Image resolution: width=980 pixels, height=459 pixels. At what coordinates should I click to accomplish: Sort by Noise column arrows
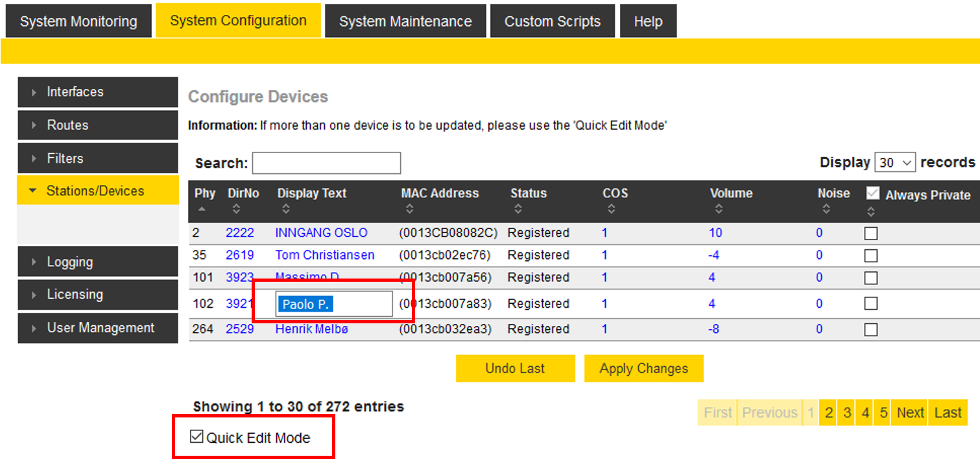point(826,209)
